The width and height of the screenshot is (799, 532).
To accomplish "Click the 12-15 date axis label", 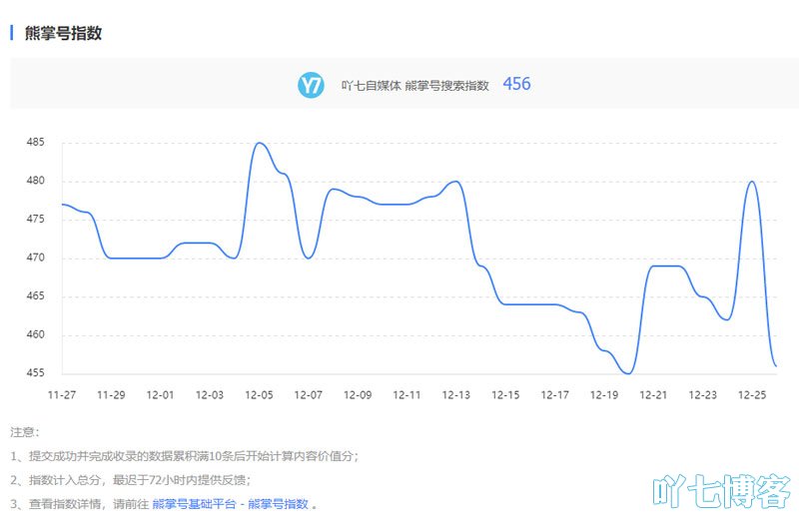I will click(x=505, y=395).
